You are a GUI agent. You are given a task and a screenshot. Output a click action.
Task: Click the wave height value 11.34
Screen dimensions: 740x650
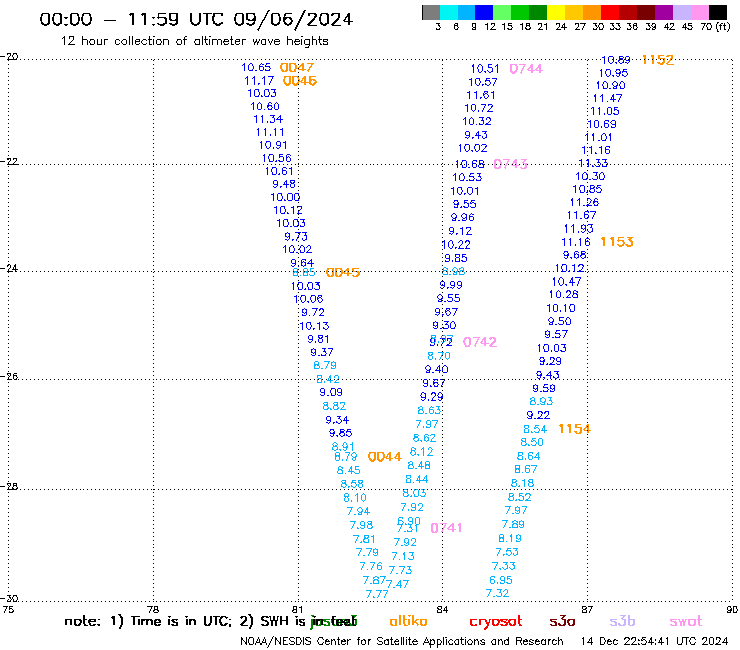pos(268,119)
